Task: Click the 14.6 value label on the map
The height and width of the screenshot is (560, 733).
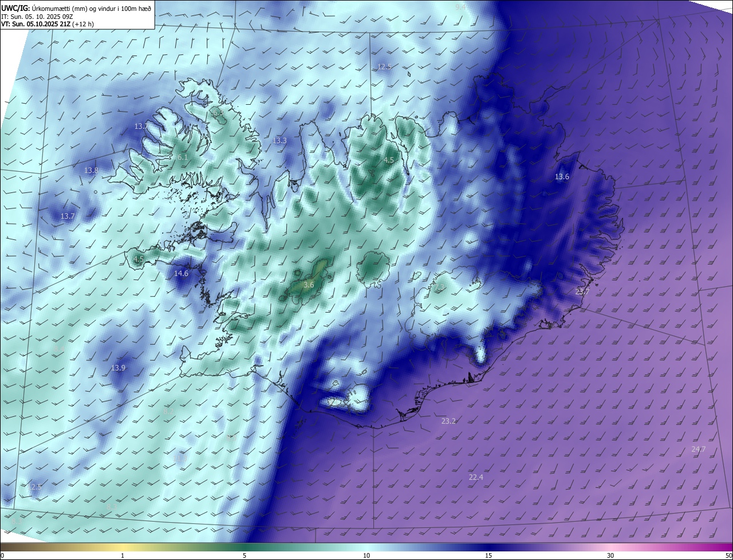Action: tap(181, 274)
